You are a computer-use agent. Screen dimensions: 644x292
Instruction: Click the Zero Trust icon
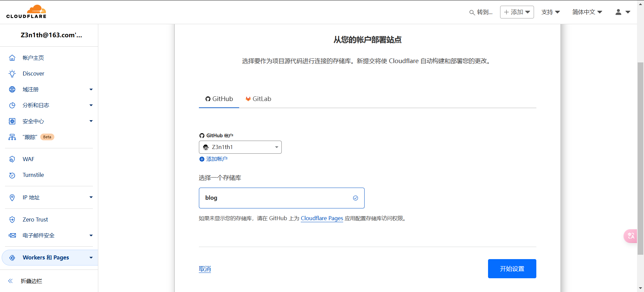pos(12,220)
